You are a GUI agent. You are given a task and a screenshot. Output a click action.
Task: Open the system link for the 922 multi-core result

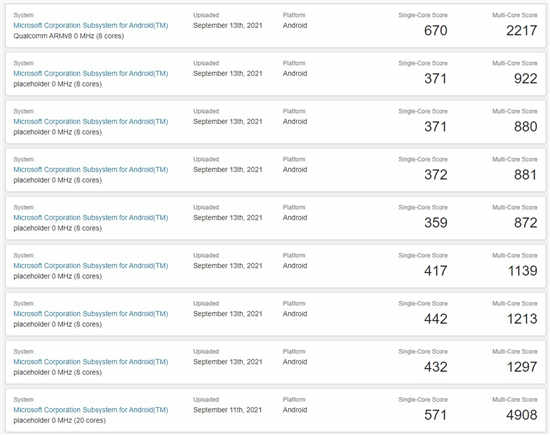(90, 74)
